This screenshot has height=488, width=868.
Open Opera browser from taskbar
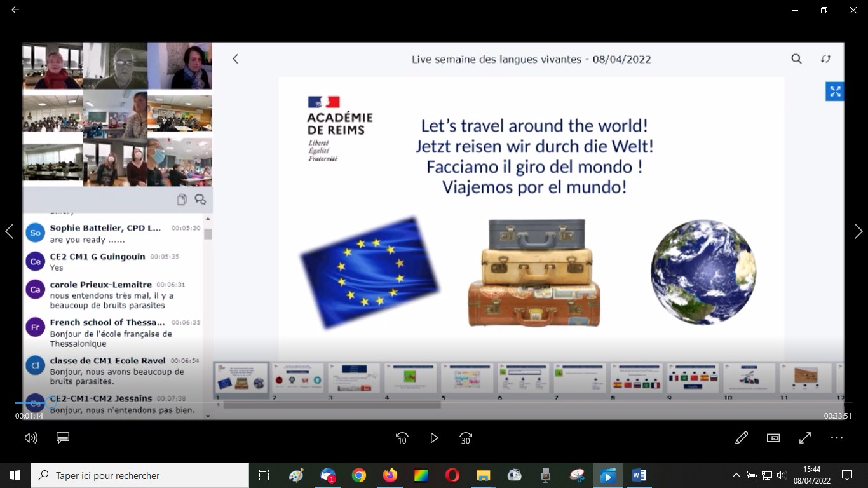coord(452,475)
